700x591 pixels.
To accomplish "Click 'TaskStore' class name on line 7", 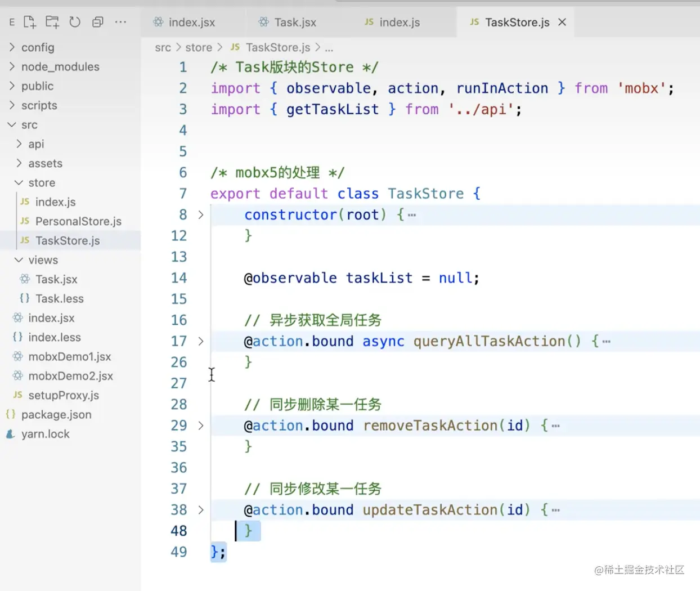I will 425,194.
